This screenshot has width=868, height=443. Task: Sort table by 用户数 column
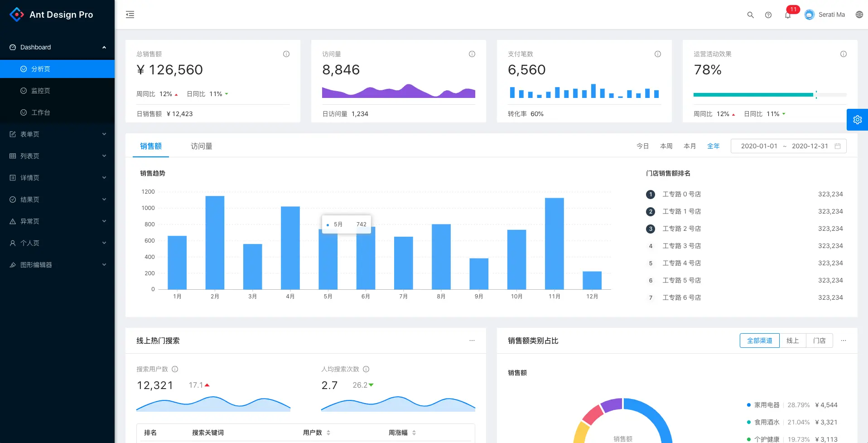pos(317,433)
